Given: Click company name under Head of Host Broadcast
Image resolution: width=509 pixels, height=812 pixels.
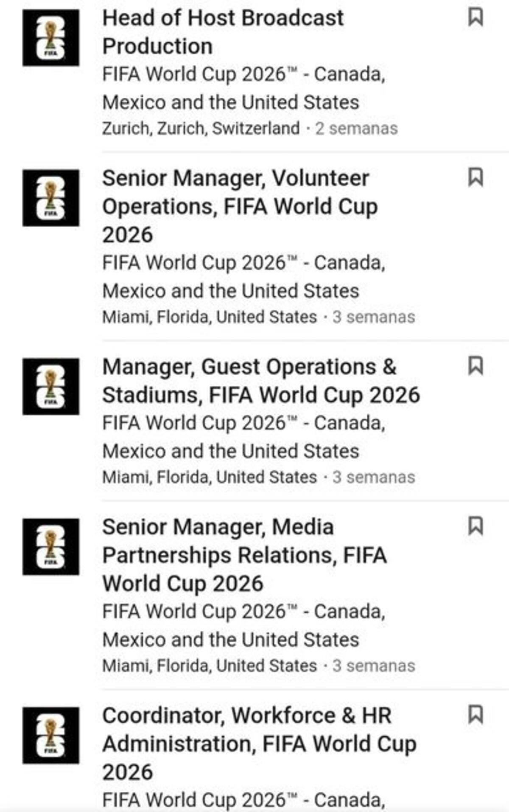Looking at the screenshot, I should 243,88.
